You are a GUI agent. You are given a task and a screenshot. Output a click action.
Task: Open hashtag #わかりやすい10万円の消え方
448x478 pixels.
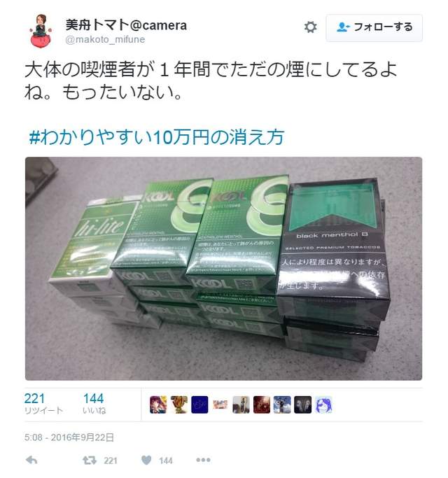click(157, 137)
